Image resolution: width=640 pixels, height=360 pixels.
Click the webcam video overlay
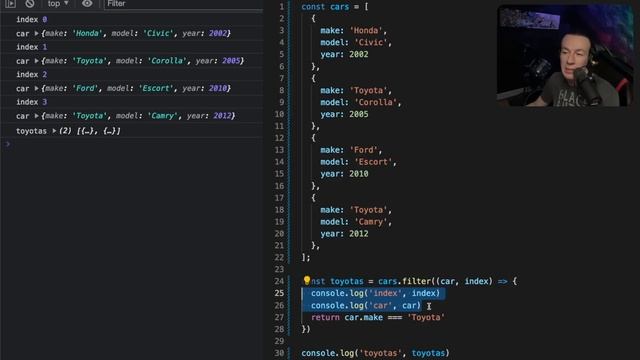click(x=565, y=56)
